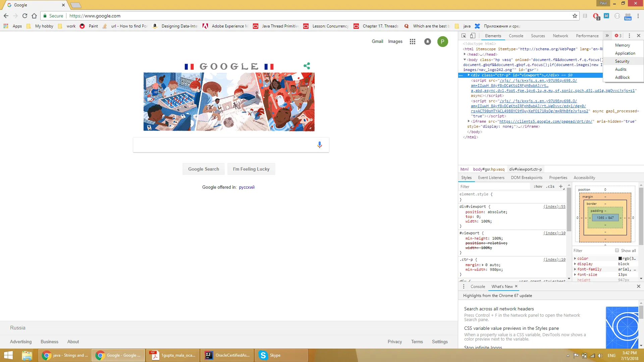Click the color property swatch

point(620,258)
